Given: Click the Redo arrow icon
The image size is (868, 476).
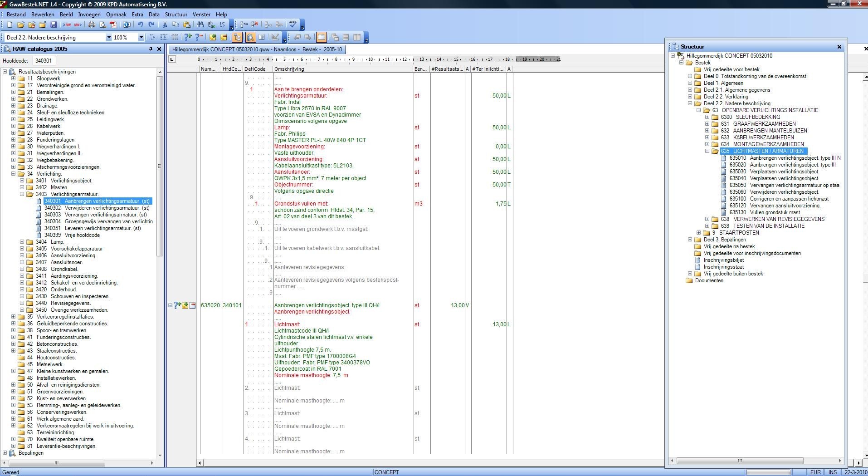Looking at the screenshot, I should (151, 25).
